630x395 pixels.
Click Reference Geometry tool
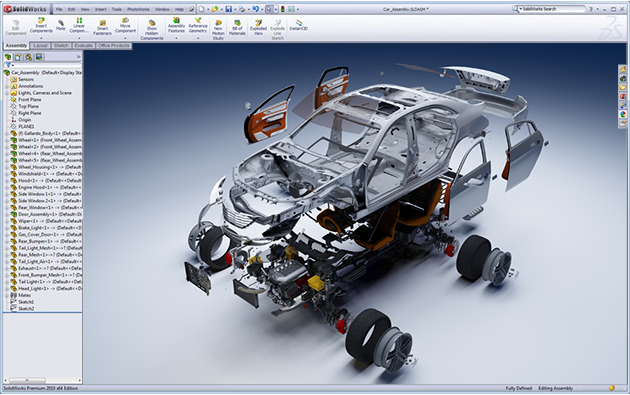pos(198,25)
